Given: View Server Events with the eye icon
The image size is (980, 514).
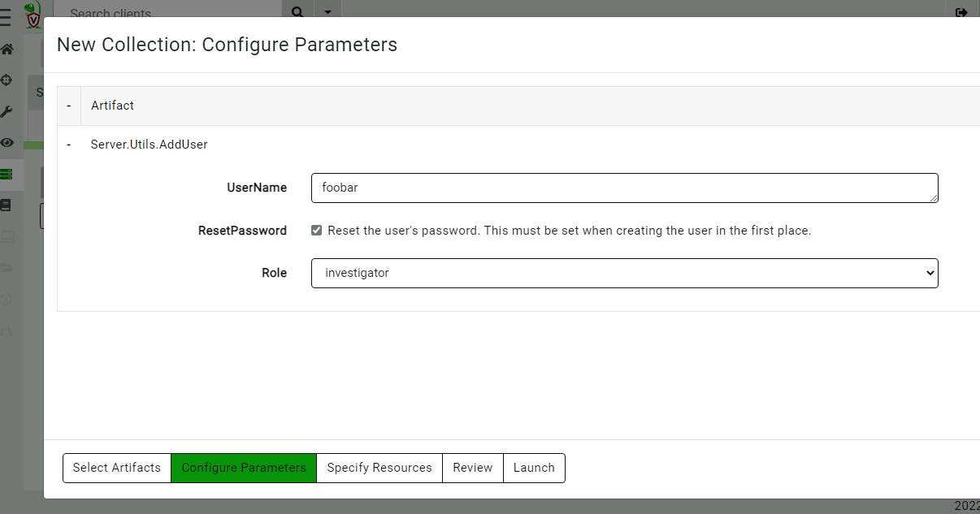Looking at the screenshot, I should (x=7, y=142).
